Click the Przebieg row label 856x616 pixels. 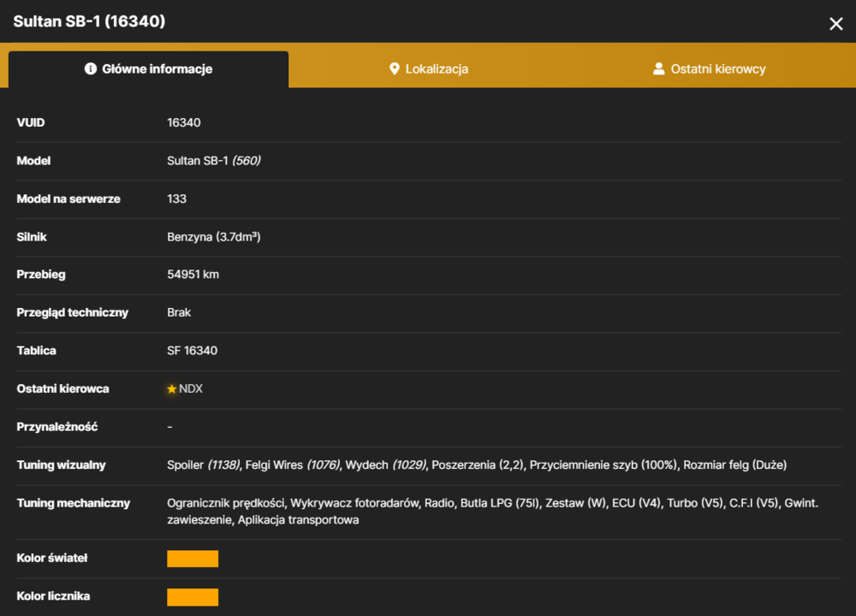[x=41, y=275]
